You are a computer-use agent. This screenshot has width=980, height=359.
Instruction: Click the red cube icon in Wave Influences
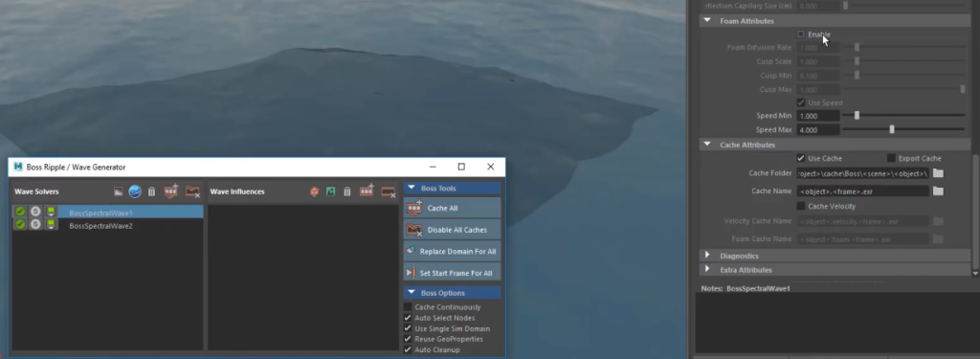tap(314, 192)
